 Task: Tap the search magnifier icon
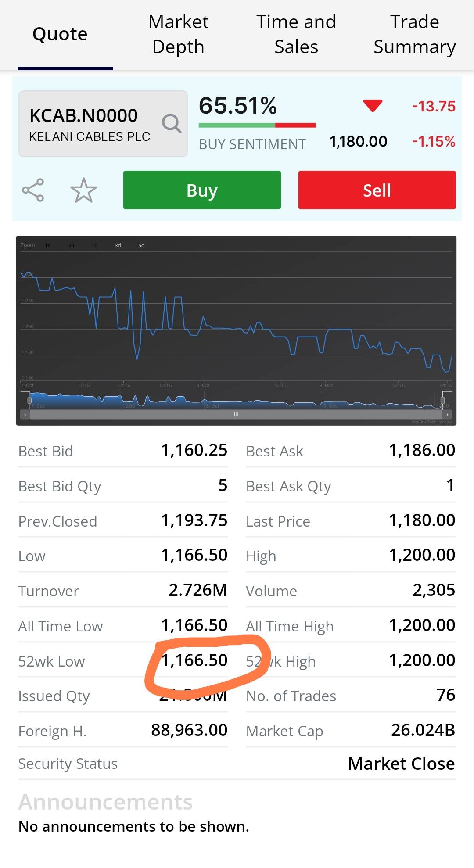pos(172,124)
